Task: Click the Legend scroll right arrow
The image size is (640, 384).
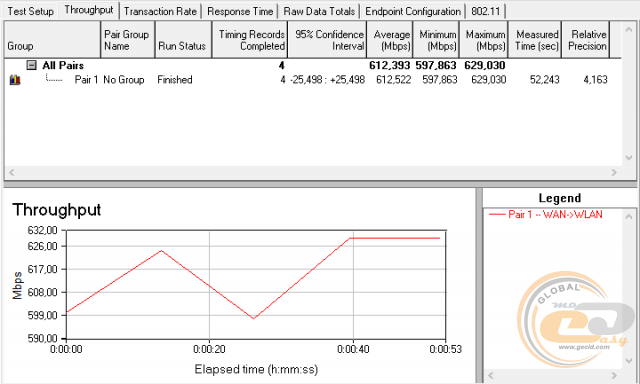Action: [614, 375]
